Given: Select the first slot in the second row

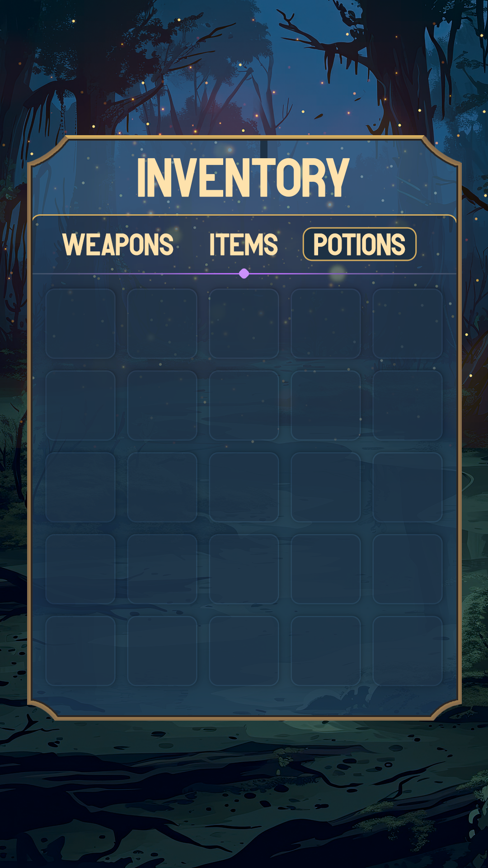Looking at the screenshot, I should pyautogui.click(x=80, y=406).
